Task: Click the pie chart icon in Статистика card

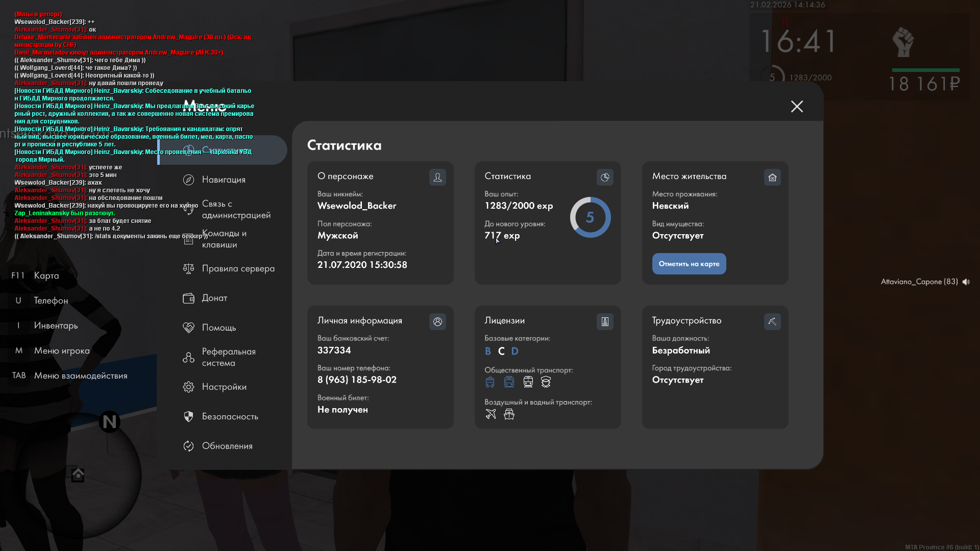Action: click(605, 177)
